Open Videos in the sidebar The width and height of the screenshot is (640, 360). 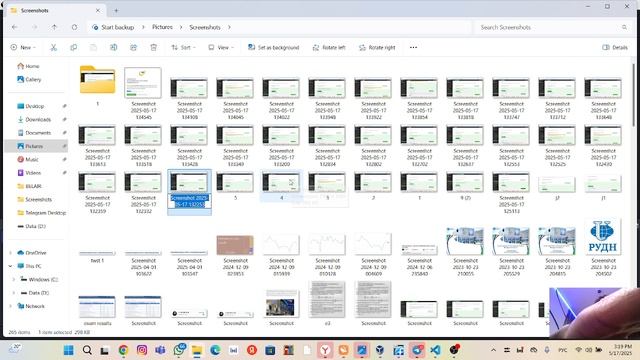tap(33, 173)
